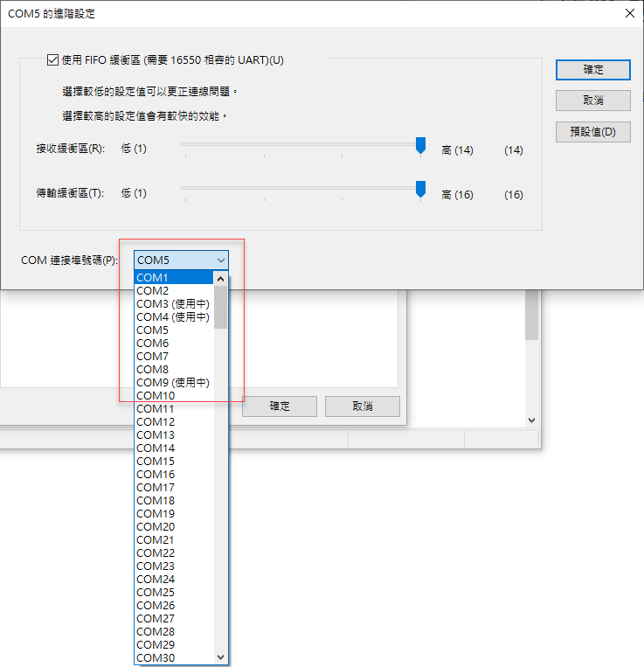The image size is (644, 667).
Task: Click 確定 in the COM5 進階設定 dialog
Action: 592,70
